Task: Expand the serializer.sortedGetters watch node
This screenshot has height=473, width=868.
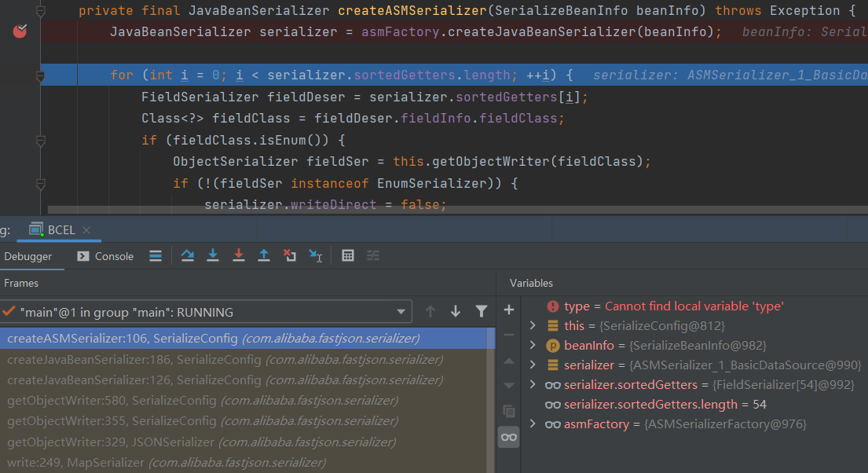Action: click(x=533, y=385)
